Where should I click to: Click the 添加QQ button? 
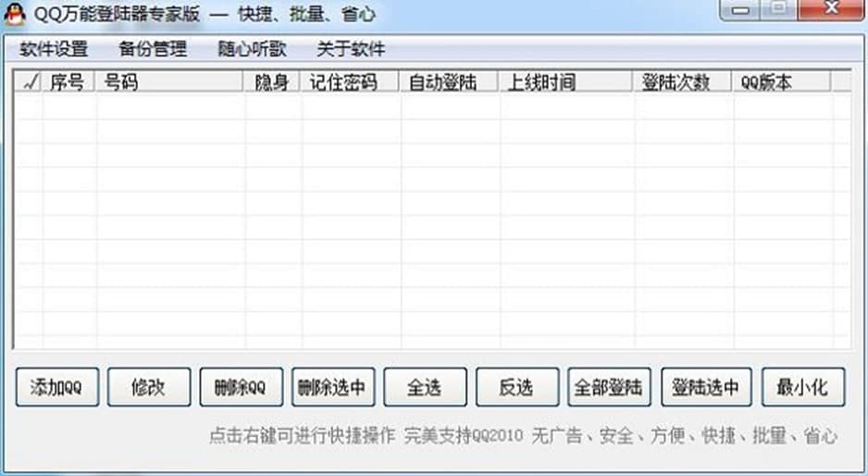coord(57,387)
